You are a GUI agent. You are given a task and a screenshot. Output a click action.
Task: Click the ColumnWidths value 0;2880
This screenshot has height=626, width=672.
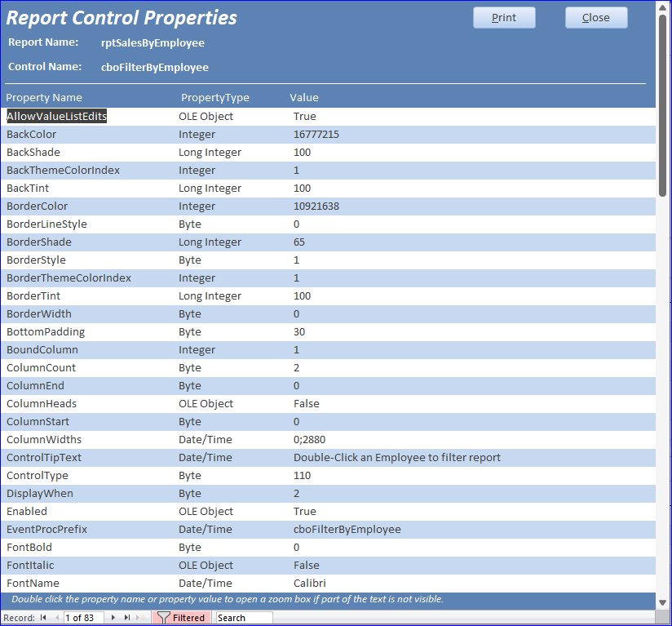[309, 441]
